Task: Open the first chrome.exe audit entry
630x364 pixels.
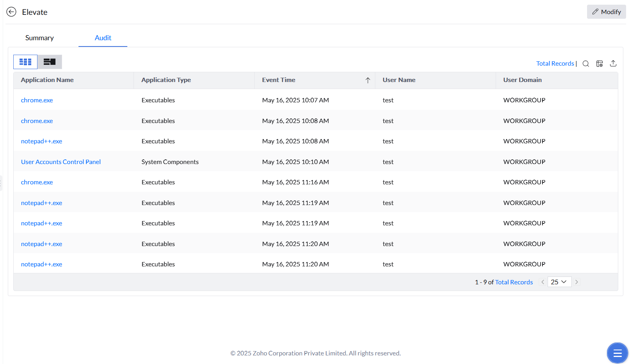Action: pos(37,100)
